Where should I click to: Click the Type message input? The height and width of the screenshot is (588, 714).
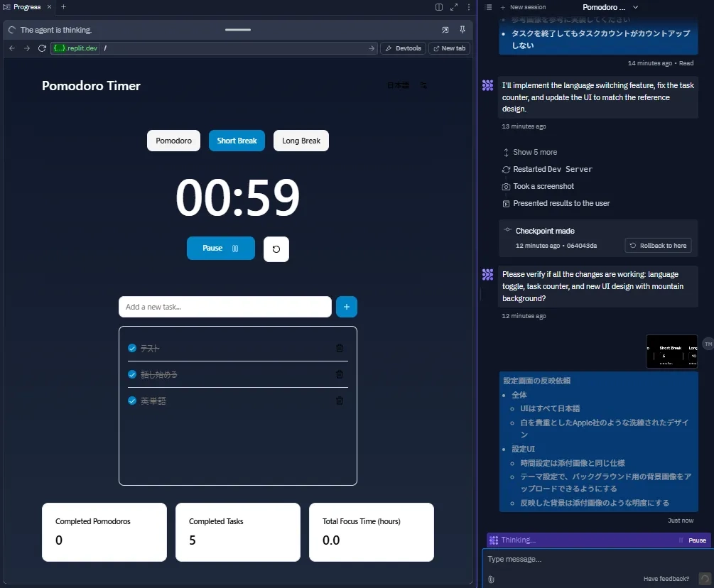[x=597, y=559]
